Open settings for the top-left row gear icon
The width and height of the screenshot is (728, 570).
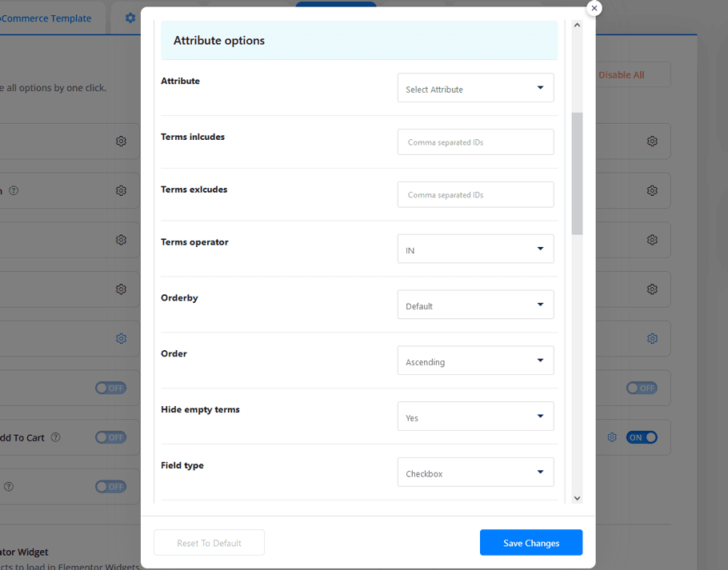click(121, 141)
